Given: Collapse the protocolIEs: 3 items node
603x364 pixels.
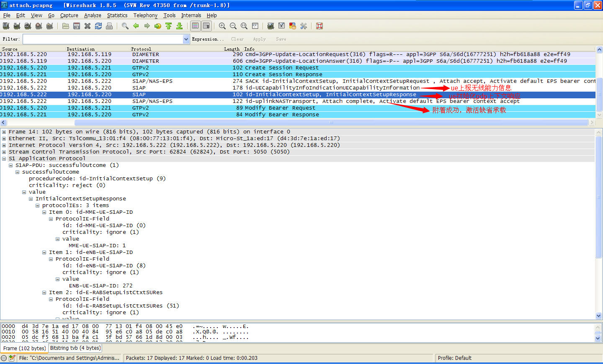Looking at the screenshot, I should [x=38, y=205].
